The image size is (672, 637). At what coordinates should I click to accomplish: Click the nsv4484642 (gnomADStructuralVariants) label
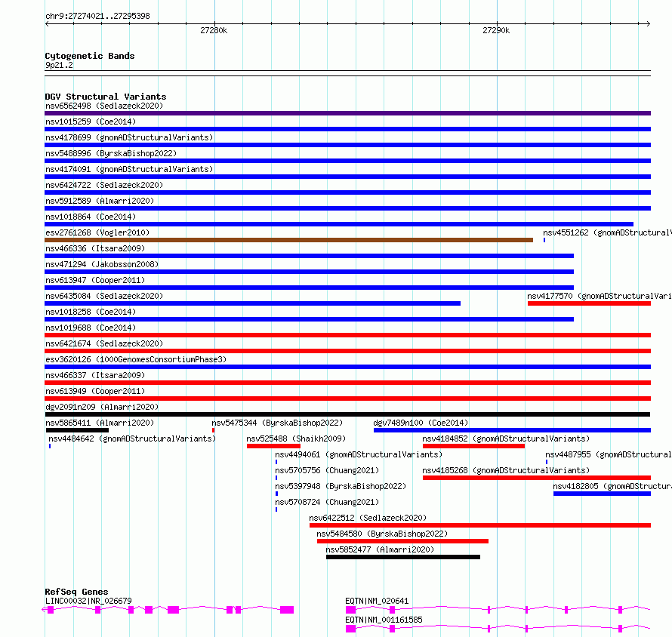click(x=132, y=439)
